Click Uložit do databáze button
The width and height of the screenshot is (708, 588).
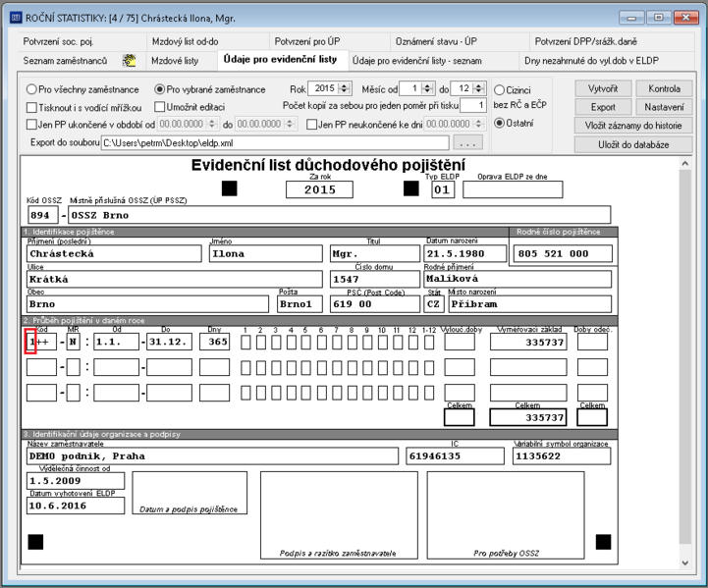pyautogui.click(x=633, y=145)
